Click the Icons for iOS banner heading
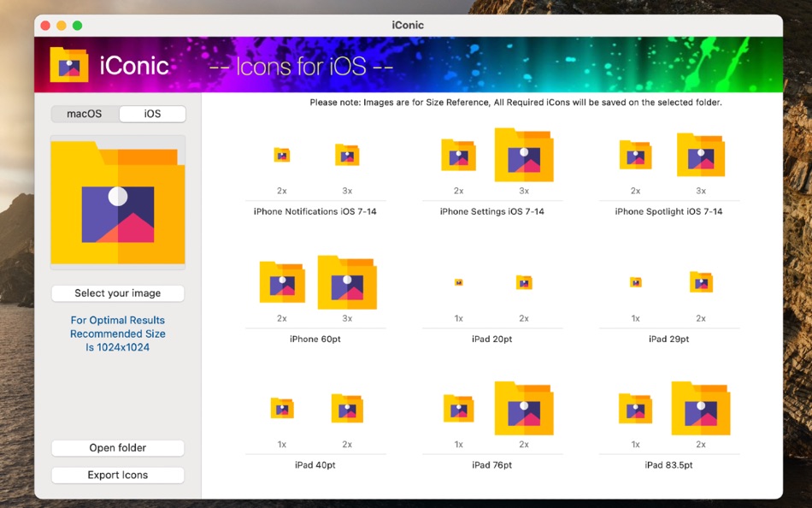 pyautogui.click(x=301, y=67)
